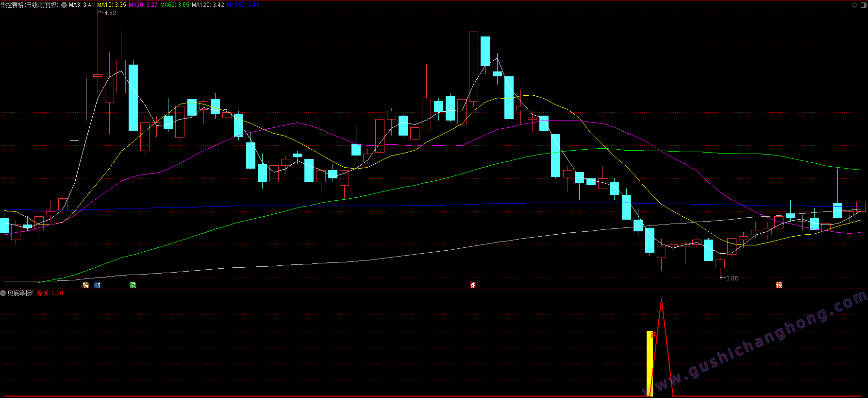Open the 见底等板F sub-indicator dropdown arrow
The width and height of the screenshot is (868, 398).
[x=3, y=293]
